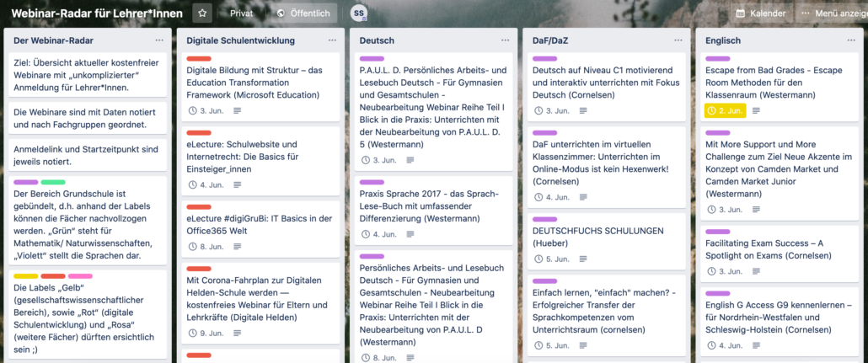Open card eLecture #digiGruBi: IT Basics
This screenshot has width=868, height=363.
[x=260, y=229]
